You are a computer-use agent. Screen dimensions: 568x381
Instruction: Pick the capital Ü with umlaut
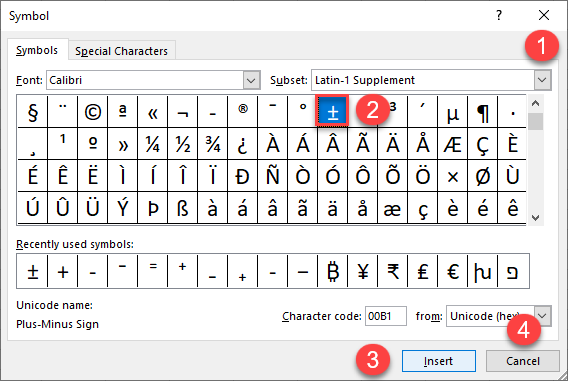(x=93, y=208)
